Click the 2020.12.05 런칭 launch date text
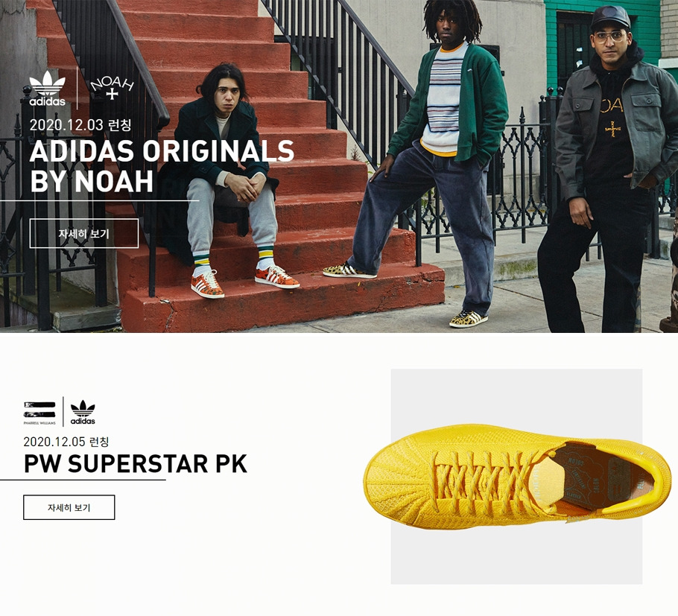Viewport: 678px width, 616px height. [66, 442]
